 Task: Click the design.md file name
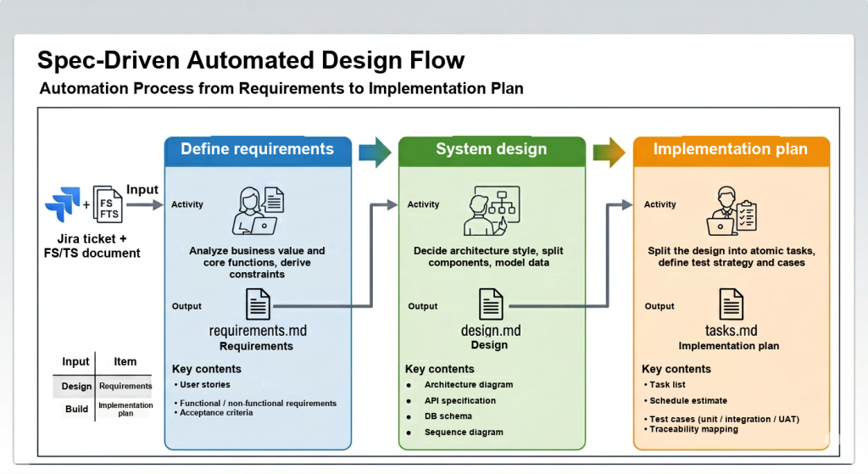(491, 331)
